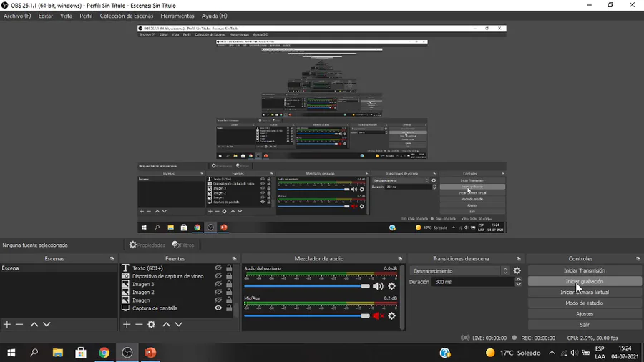Click the Duración 300 ms field
The image size is (644, 362).
472,282
